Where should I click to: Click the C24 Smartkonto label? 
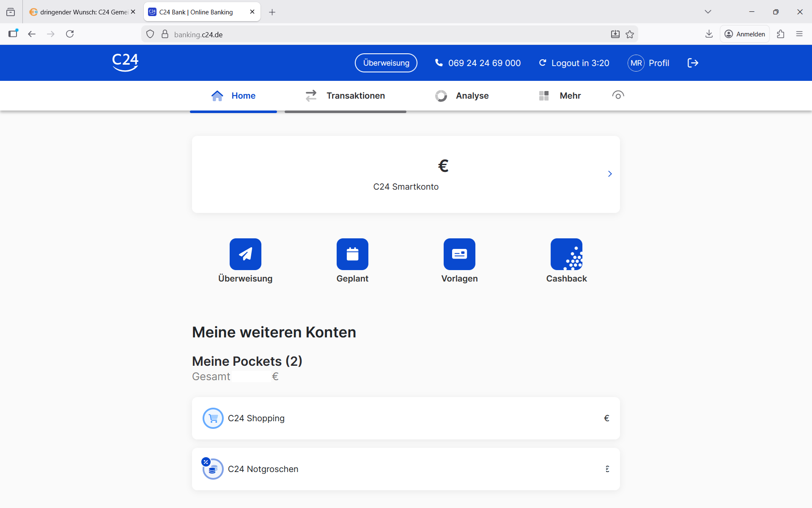point(406,187)
